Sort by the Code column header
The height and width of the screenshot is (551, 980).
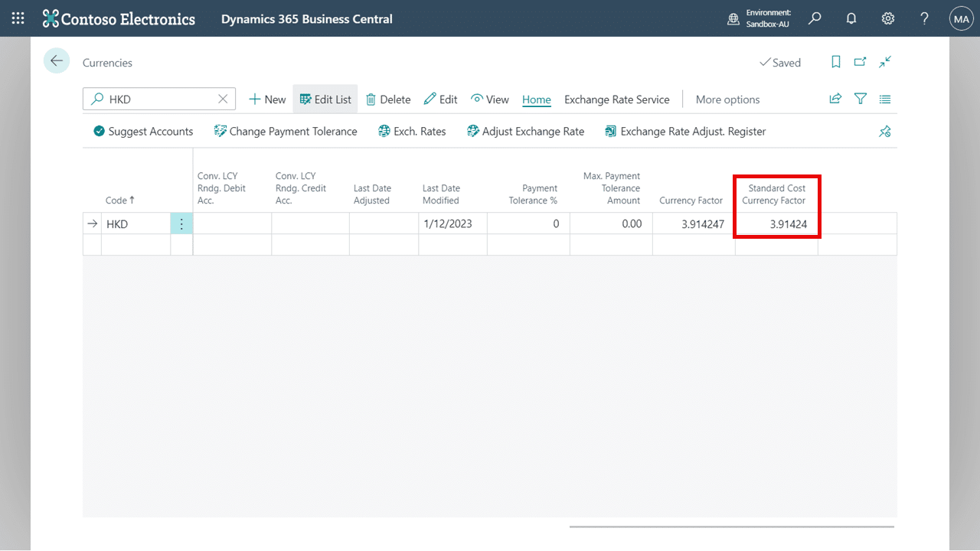tap(120, 201)
